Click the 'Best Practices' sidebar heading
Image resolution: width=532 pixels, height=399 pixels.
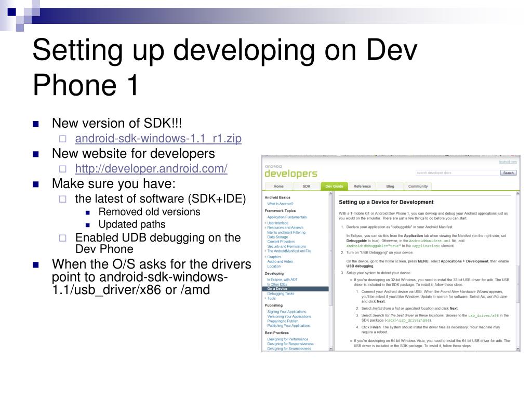pos(277,333)
